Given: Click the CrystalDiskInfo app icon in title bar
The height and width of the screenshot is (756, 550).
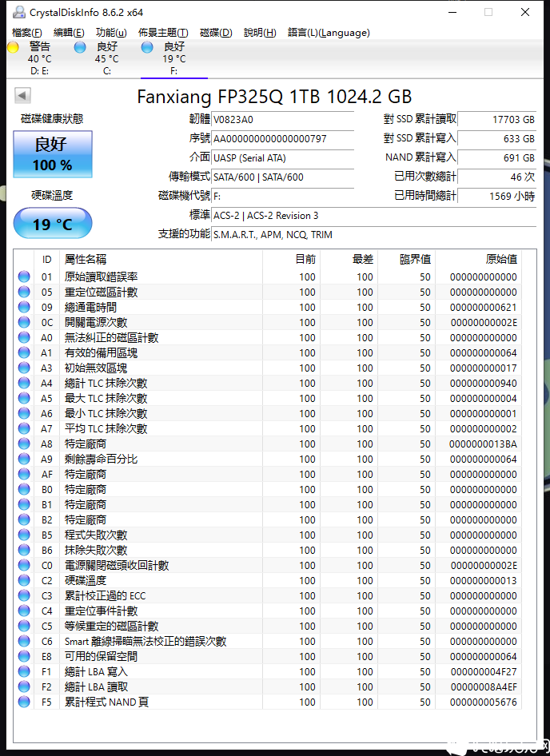Looking at the screenshot, I should point(18,12).
